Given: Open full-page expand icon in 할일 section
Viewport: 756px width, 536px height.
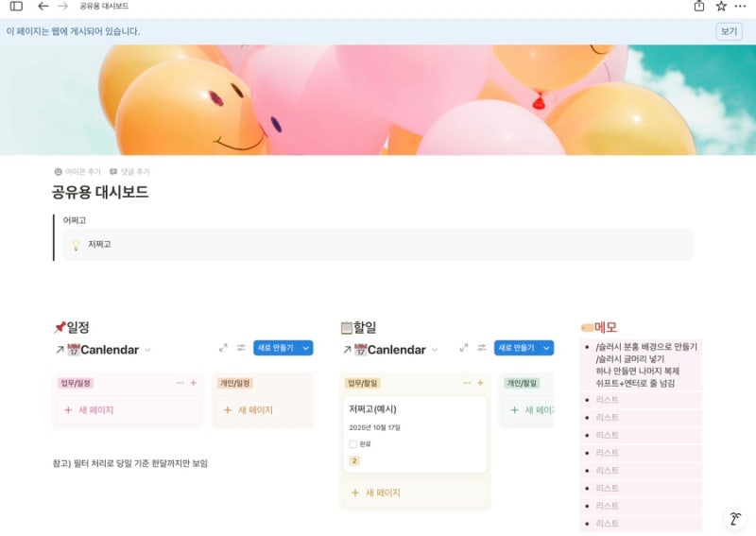Looking at the screenshot, I should 464,348.
